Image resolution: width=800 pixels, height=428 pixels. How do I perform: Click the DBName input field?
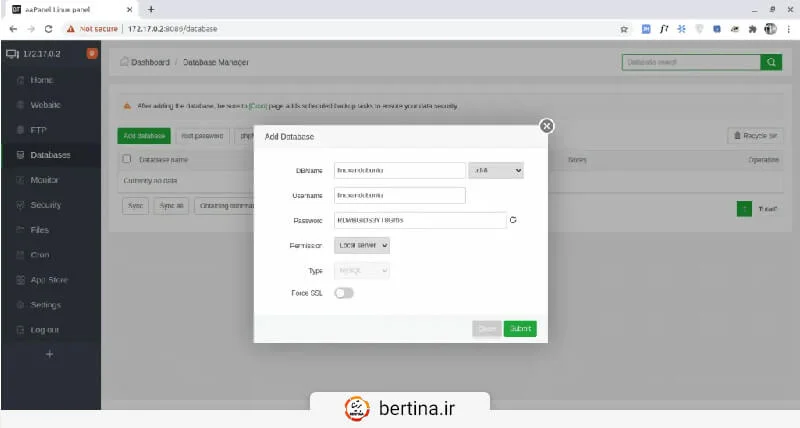tap(399, 171)
